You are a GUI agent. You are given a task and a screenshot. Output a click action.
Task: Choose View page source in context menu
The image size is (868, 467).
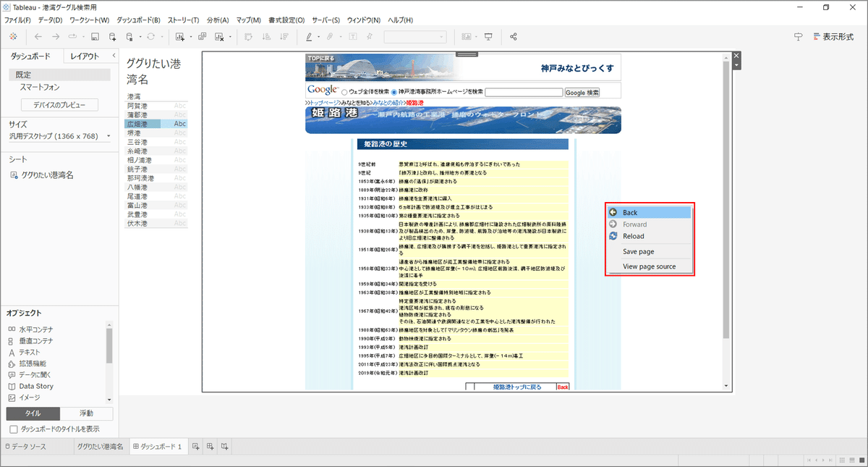[x=649, y=266]
